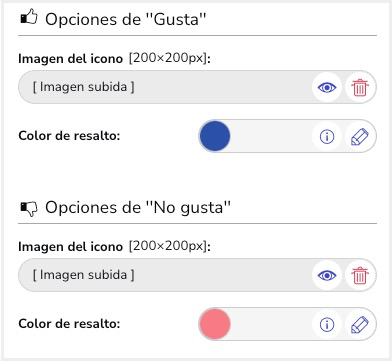
Task: Delete the uploaded "No gusta" icon image
Action: 360,275
